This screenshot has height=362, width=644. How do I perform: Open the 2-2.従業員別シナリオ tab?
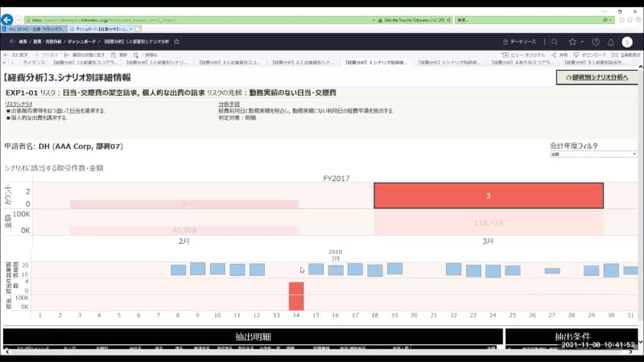pyautogui.click(x=303, y=63)
